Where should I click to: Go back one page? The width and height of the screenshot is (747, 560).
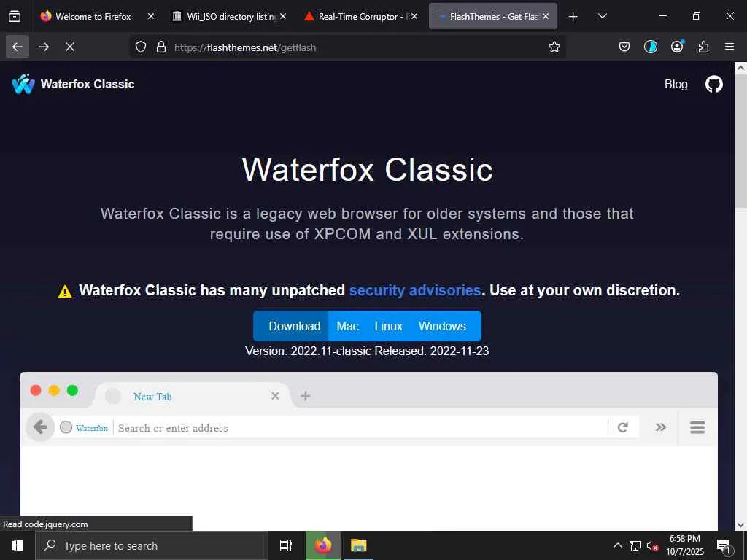coord(18,47)
